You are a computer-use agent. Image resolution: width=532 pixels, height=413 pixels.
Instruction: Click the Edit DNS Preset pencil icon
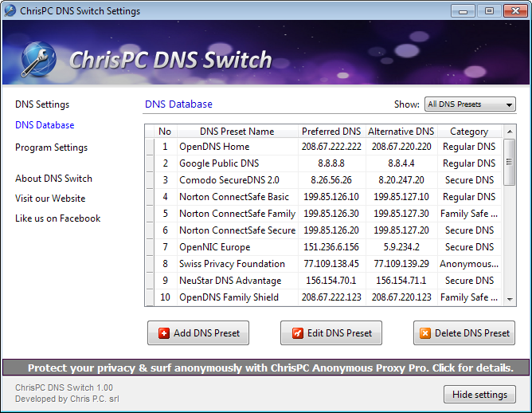[x=297, y=333]
